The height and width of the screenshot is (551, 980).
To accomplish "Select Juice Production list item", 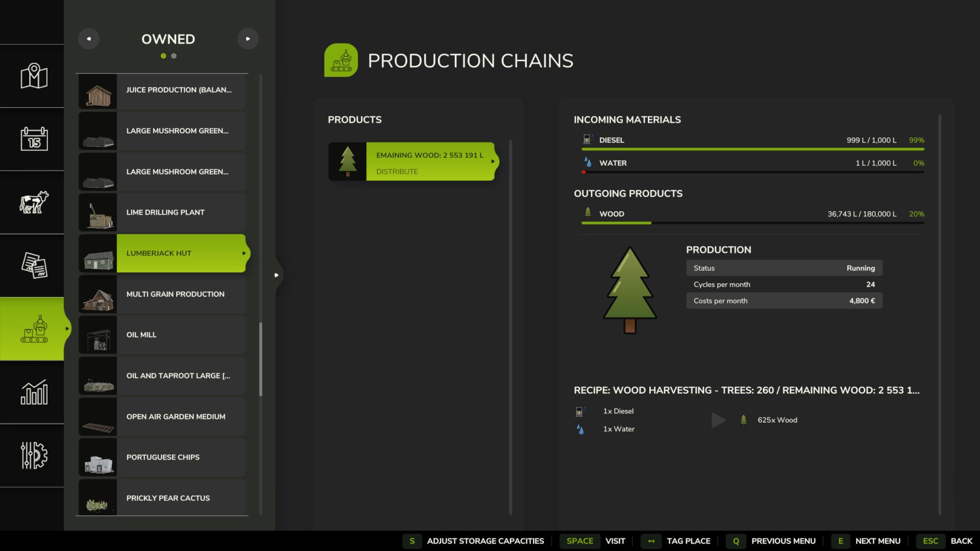I will point(162,90).
